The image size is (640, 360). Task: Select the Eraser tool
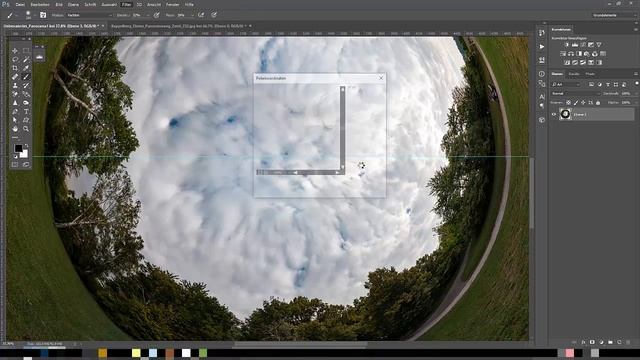click(x=15, y=94)
